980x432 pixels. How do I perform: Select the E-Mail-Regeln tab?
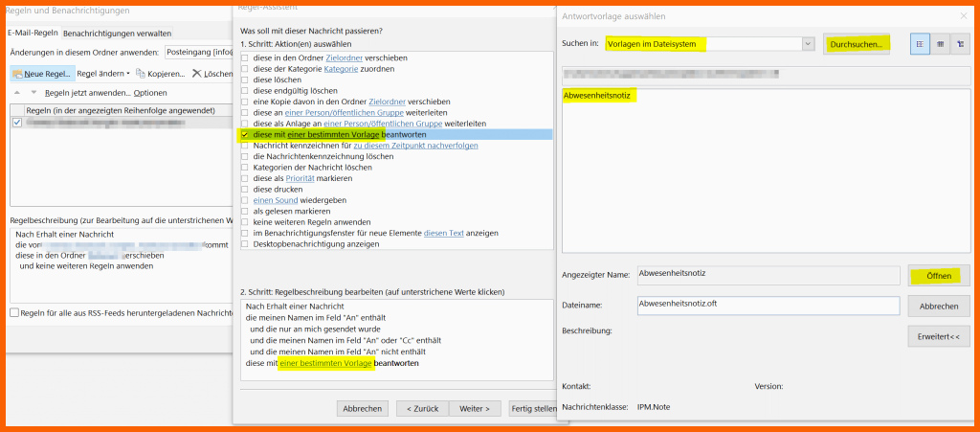[x=33, y=34]
